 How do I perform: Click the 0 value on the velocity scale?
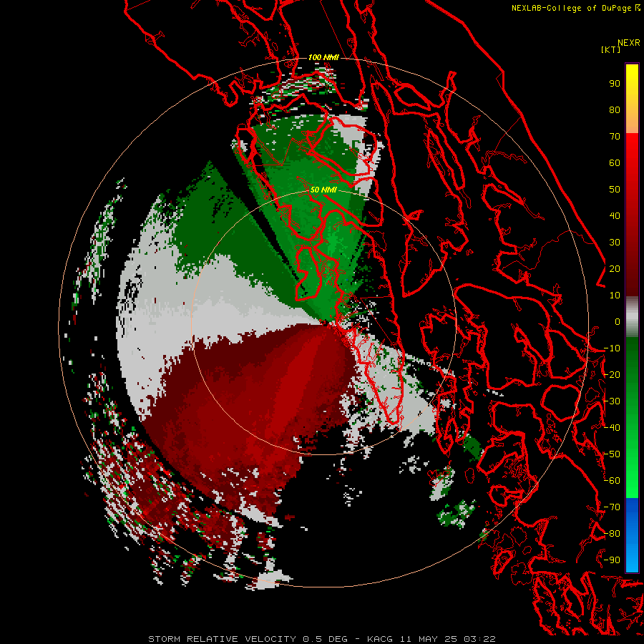click(618, 322)
